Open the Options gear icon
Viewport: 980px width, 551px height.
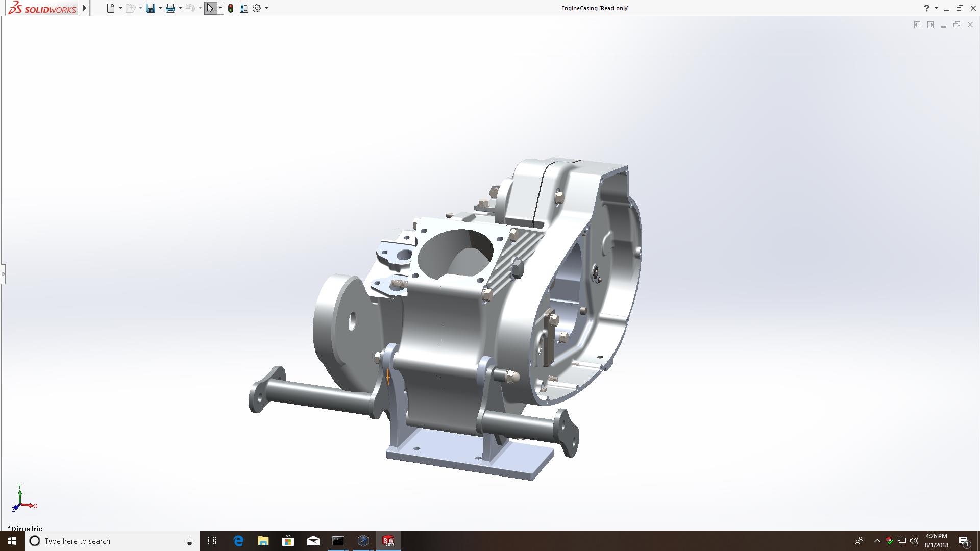click(x=257, y=8)
